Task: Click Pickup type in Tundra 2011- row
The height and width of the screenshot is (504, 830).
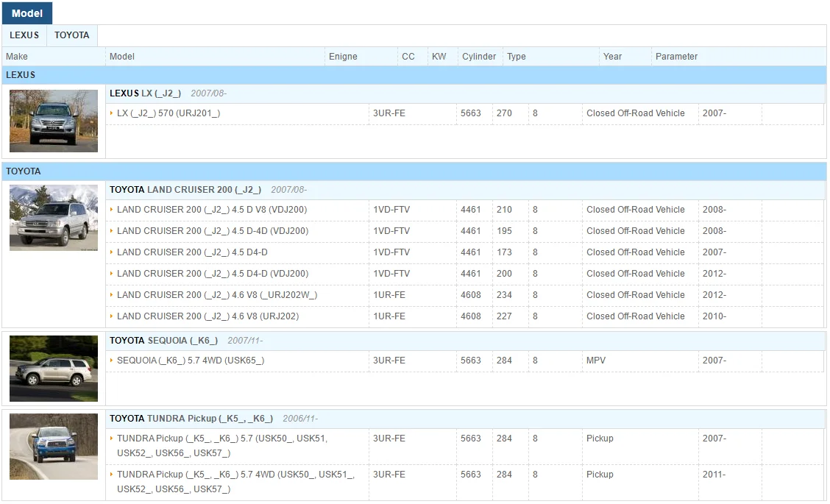Action: (600, 475)
